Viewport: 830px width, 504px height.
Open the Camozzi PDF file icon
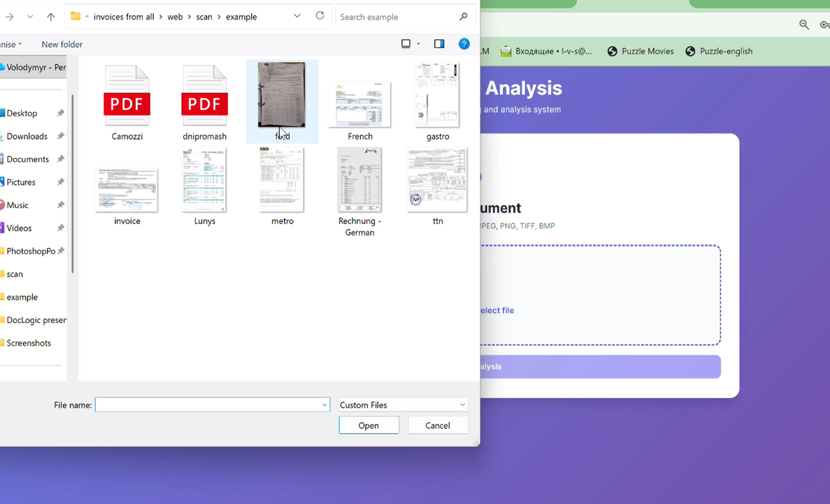tap(127, 96)
